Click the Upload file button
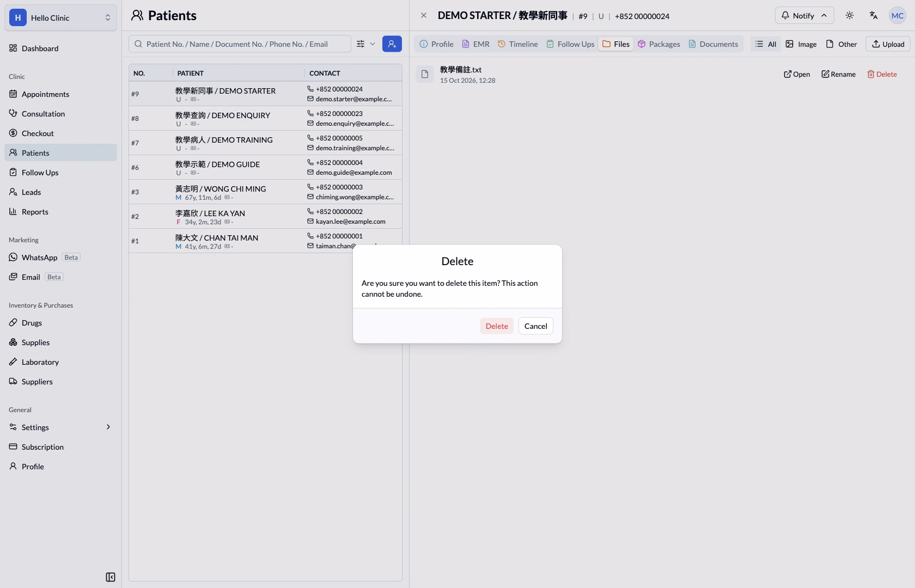Viewport: 915px width, 588px height. (x=888, y=44)
